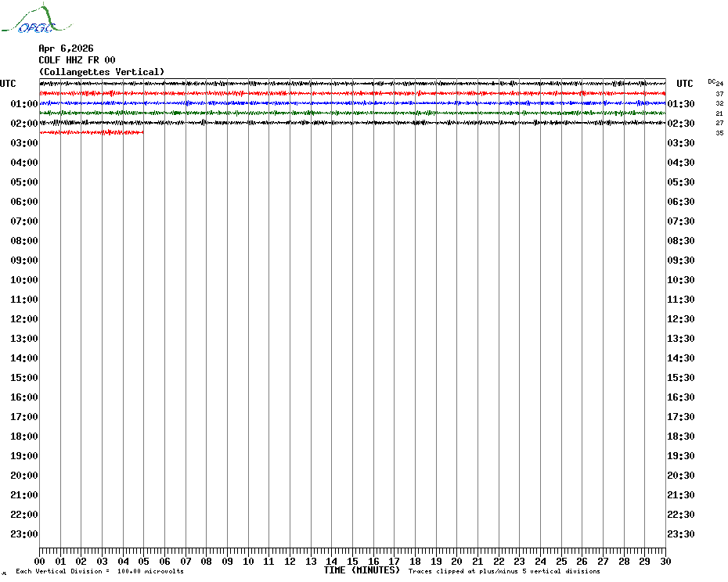This screenshot has width=728, height=582.
Task: Click the Traces clipped at plus/minus 5 note
Action: (x=504, y=571)
